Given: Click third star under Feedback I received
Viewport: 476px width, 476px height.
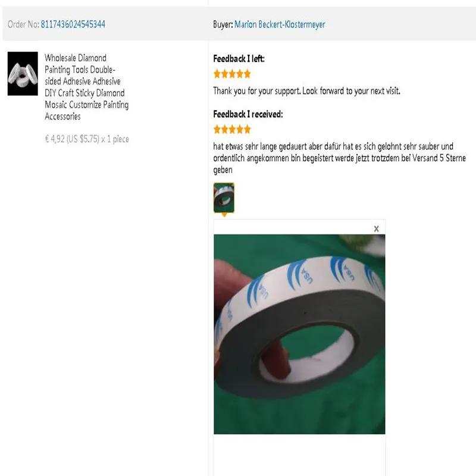Looking at the screenshot, I should [x=232, y=129].
